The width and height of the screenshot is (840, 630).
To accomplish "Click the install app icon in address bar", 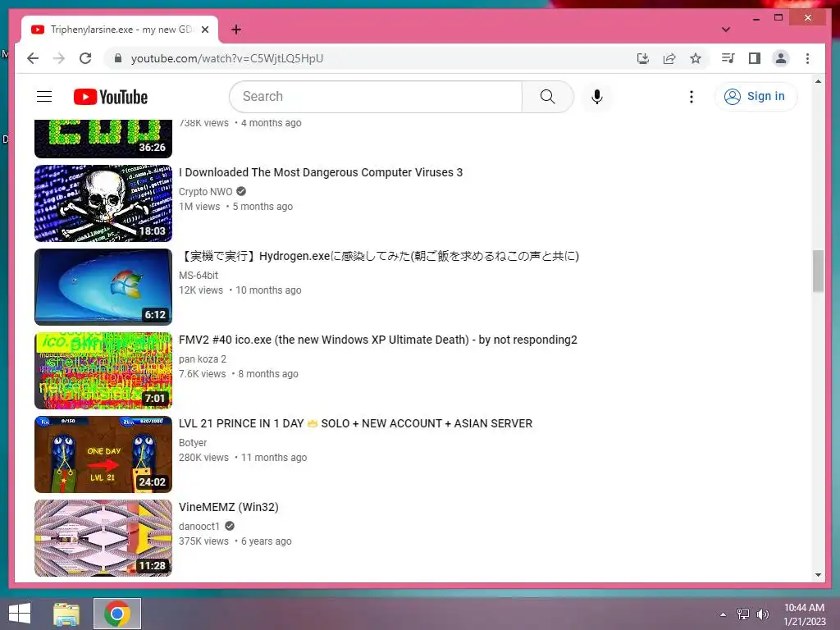I will [x=643, y=58].
